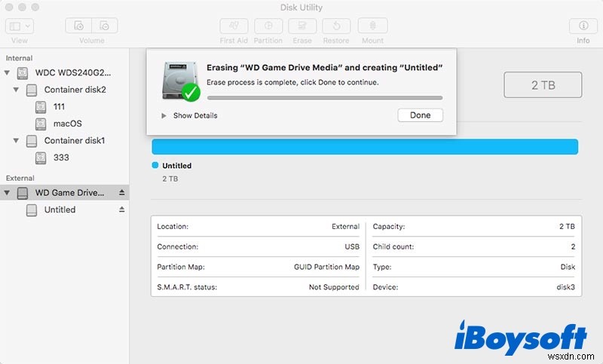Image resolution: width=603 pixels, height=364 pixels.
Task: Click the GUID Partition Map value
Action: (326, 267)
